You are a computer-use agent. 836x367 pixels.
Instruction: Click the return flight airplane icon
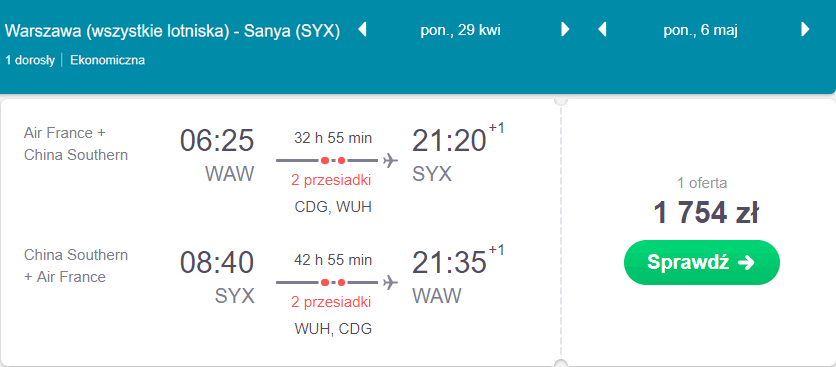coord(390,282)
